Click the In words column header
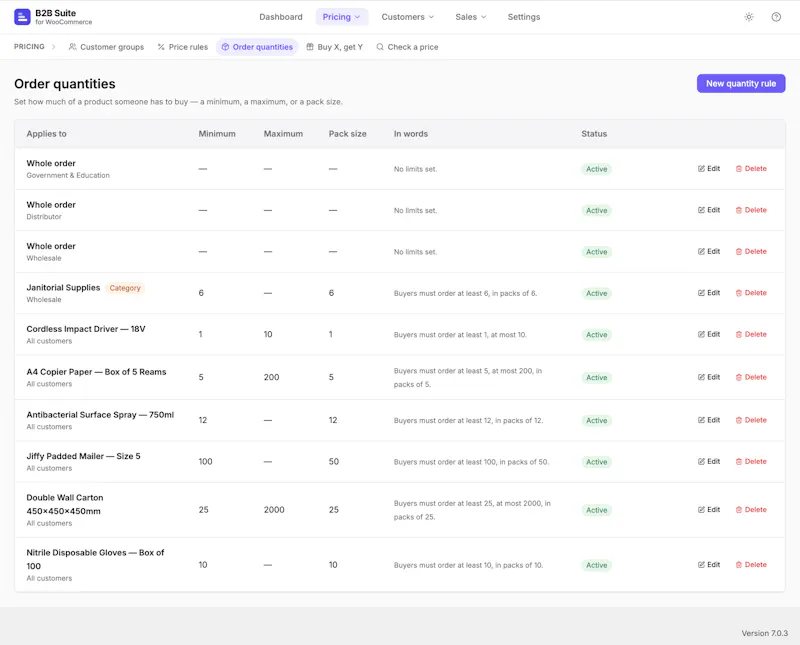 tap(411, 134)
